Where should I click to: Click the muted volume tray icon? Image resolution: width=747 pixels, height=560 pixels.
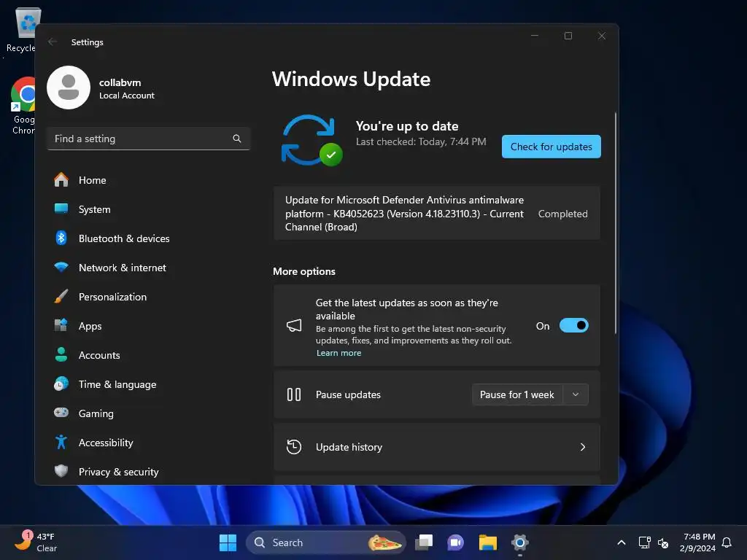pyautogui.click(x=662, y=542)
